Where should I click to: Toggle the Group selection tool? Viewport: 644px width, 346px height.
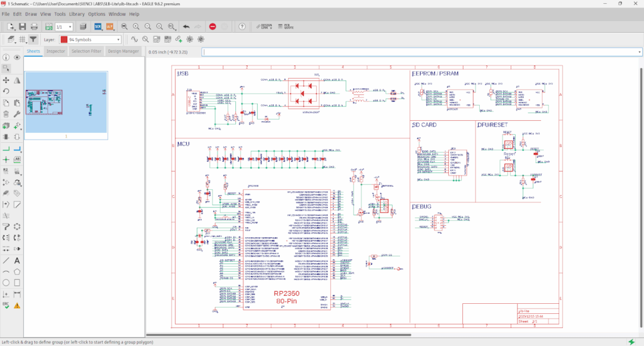[x=6, y=69]
